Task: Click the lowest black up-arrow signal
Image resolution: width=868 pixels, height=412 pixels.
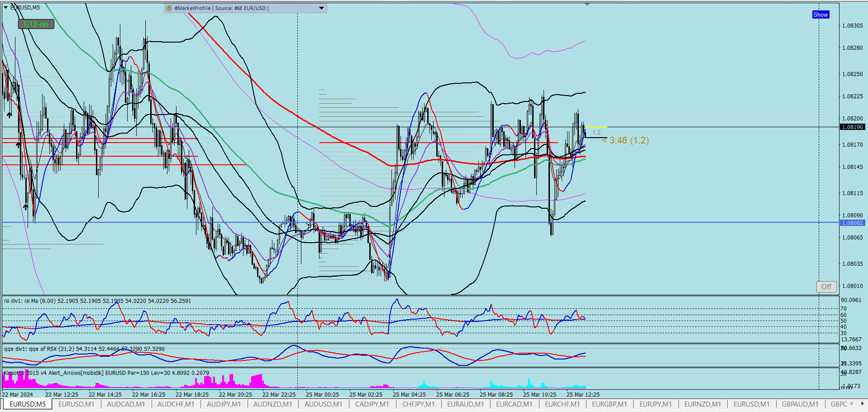Action: click(25, 206)
